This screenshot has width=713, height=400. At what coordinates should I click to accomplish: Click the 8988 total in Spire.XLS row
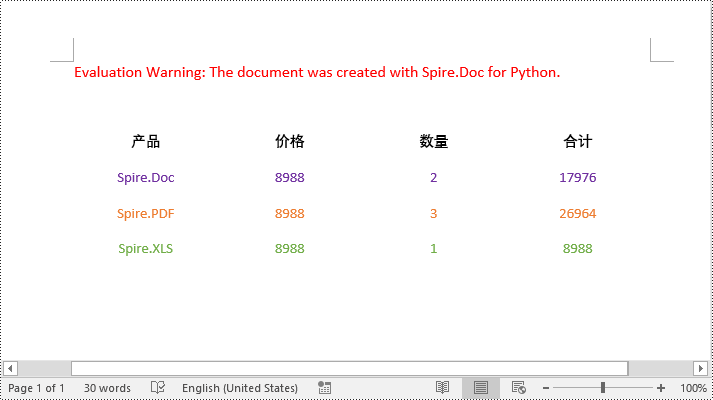coord(577,249)
